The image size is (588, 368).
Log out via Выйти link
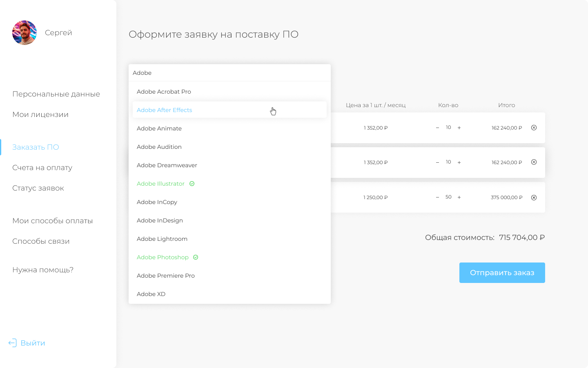33,343
